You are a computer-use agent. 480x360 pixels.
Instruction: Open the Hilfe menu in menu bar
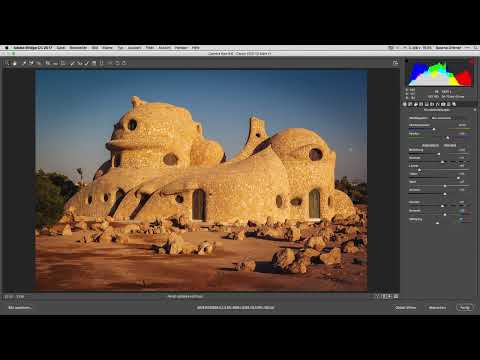click(x=196, y=48)
